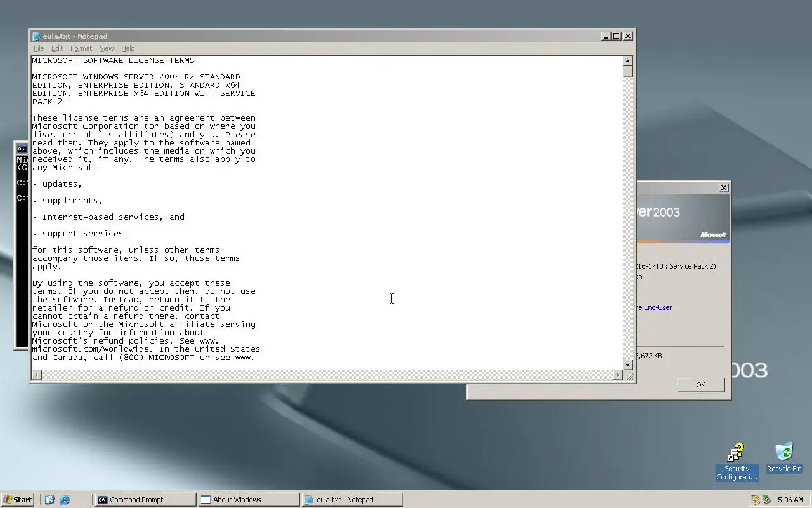Click the '· support services' line
Screen dimensions: 812x508
[x=77, y=234]
